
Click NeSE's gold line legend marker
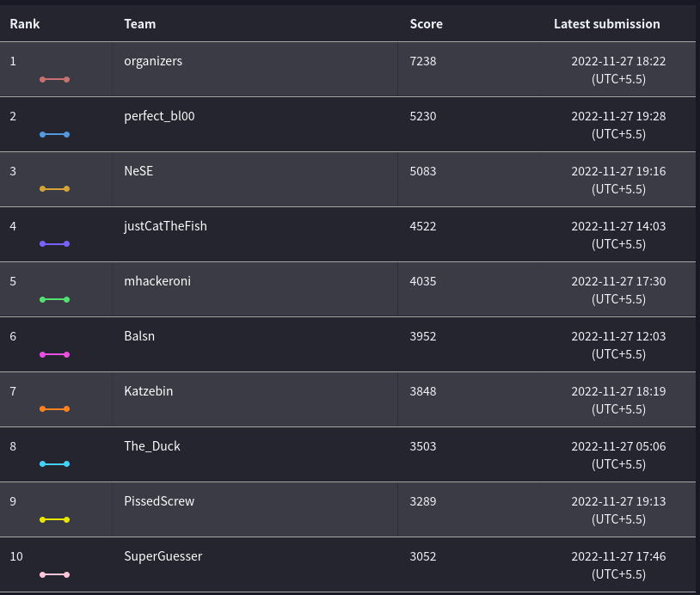click(x=54, y=189)
